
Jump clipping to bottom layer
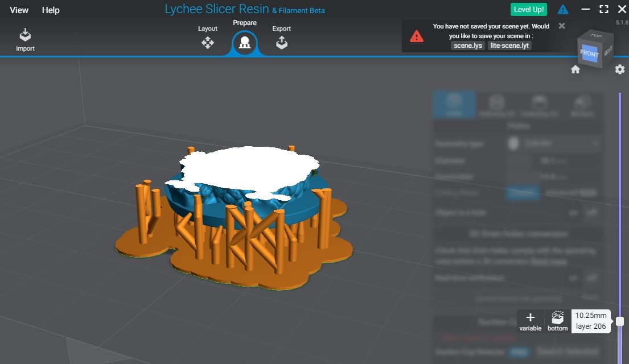click(x=558, y=321)
